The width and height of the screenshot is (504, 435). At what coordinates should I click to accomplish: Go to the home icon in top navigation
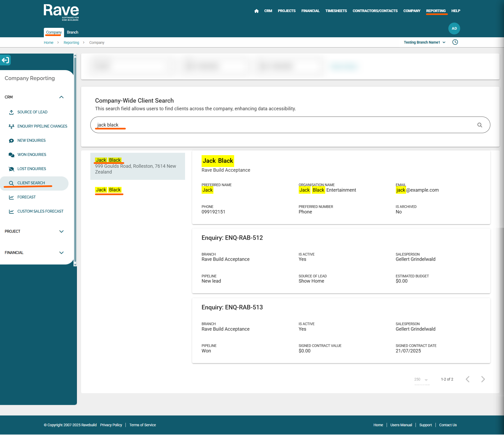point(256,11)
